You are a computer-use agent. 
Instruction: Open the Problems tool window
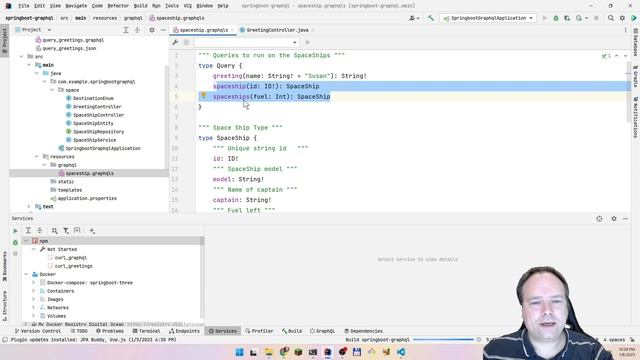109,331
